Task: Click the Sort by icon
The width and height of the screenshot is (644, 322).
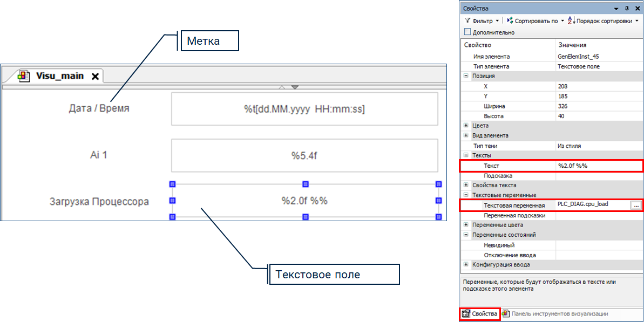Action: click(x=510, y=21)
